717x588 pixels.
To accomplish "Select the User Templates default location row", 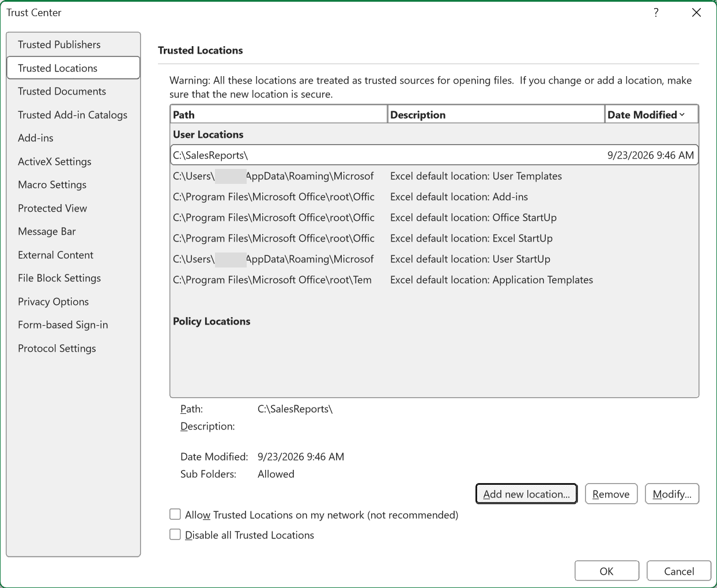I will 435,176.
